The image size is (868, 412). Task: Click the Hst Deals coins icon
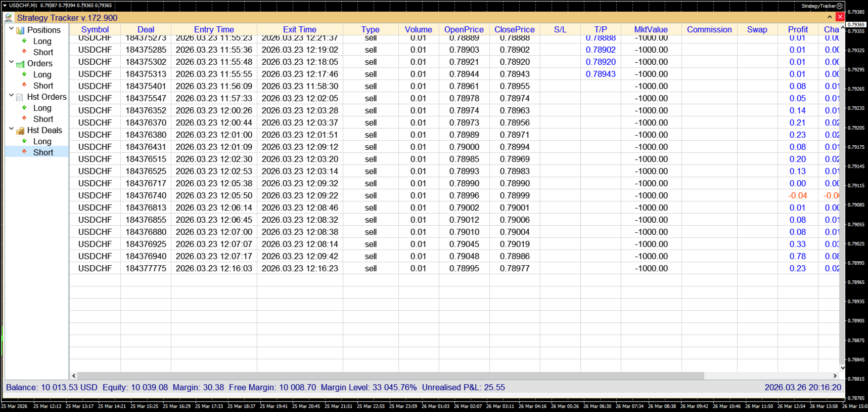tap(20, 131)
